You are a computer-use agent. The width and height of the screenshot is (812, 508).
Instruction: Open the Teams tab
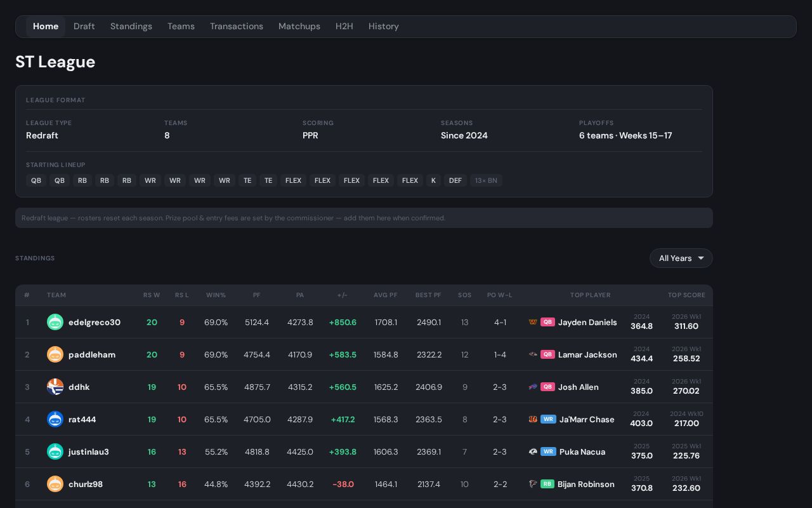click(x=181, y=27)
